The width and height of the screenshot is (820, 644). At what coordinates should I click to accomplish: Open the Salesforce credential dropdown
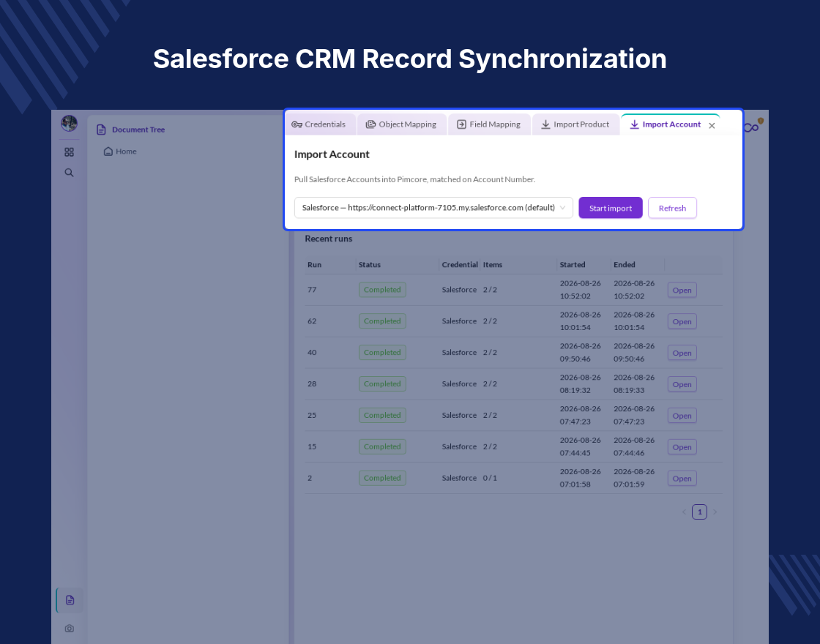point(433,208)
